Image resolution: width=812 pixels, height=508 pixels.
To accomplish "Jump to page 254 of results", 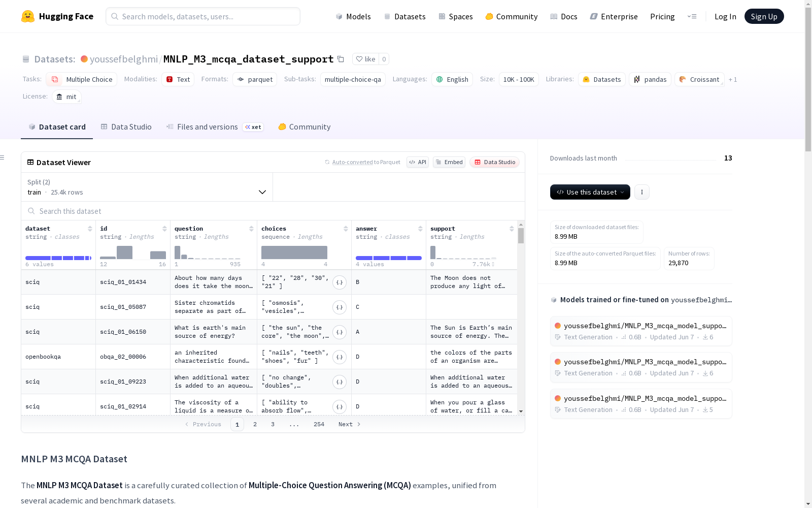I will [319, 424].
